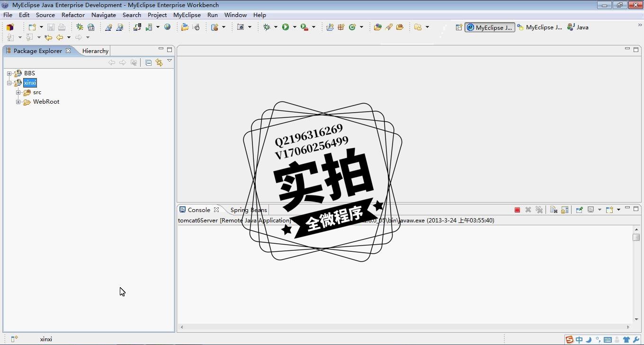
Task: Select the Console tab
Action: coord(199,210)
